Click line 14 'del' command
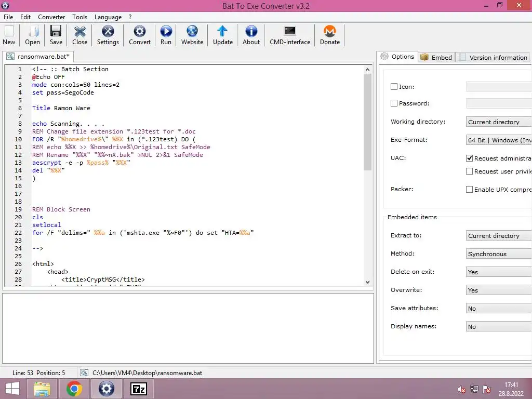 click(x=37, y=170)
